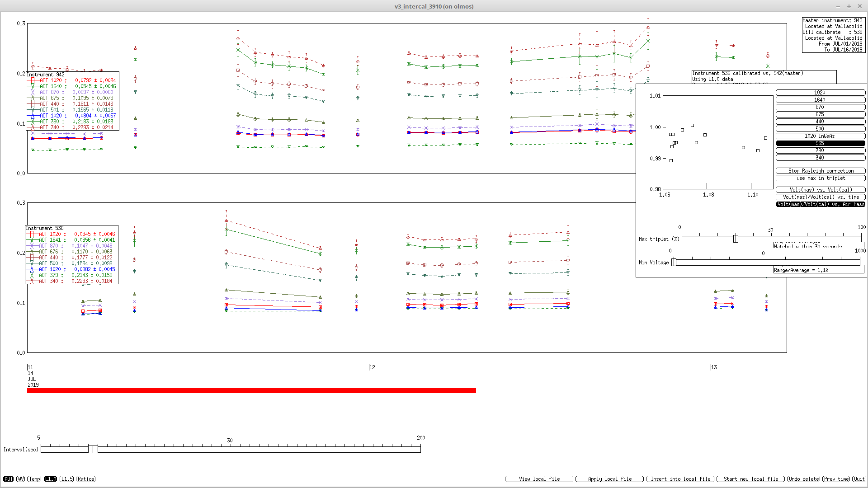
Task: Click the Interval(sec) slider handle
Action: coord(93,449)
